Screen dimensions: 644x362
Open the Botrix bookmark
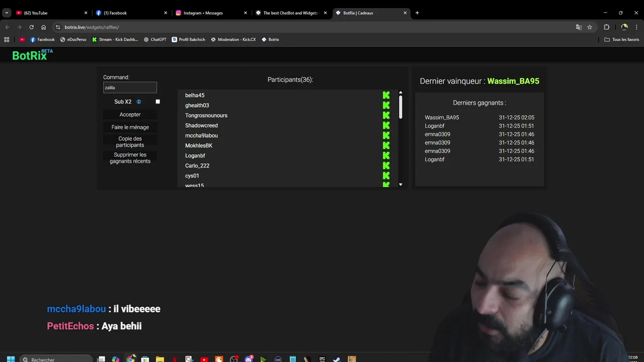pyautogui.click(x=270, y=39)
